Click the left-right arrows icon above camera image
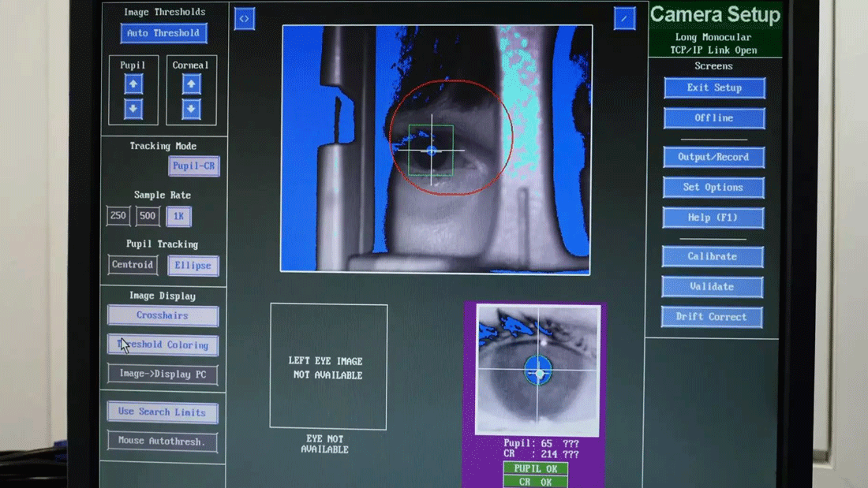The height and width of the screenshot is (488, 868). click(x=245, y=19)
